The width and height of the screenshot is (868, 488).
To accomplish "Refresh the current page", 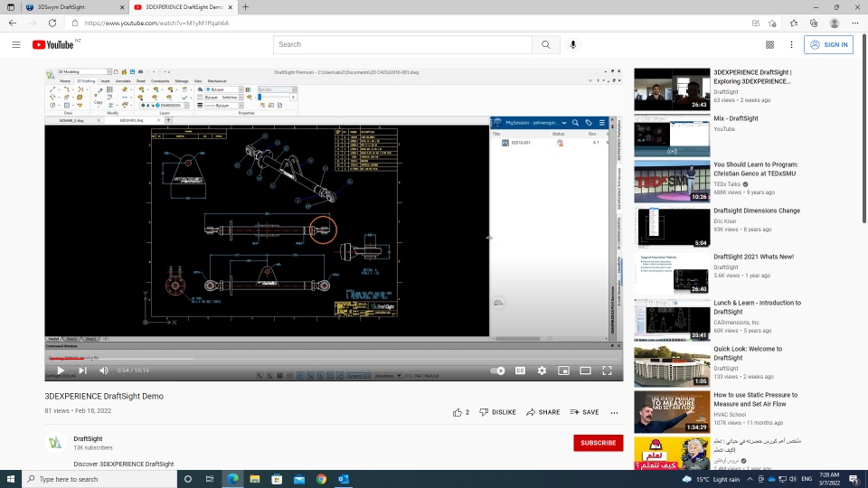I will (x=52, y=23).
